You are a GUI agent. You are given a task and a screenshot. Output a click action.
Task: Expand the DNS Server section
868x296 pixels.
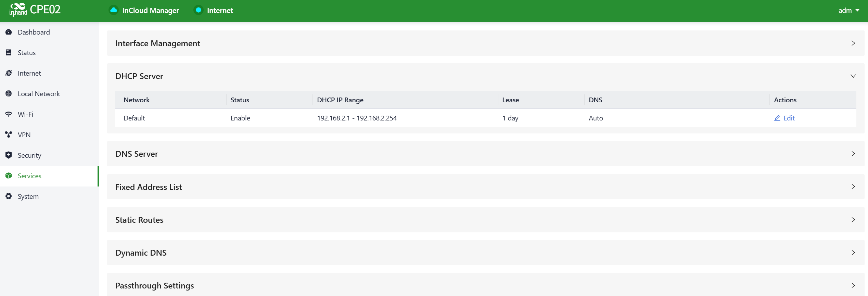(x=853, y=154)
